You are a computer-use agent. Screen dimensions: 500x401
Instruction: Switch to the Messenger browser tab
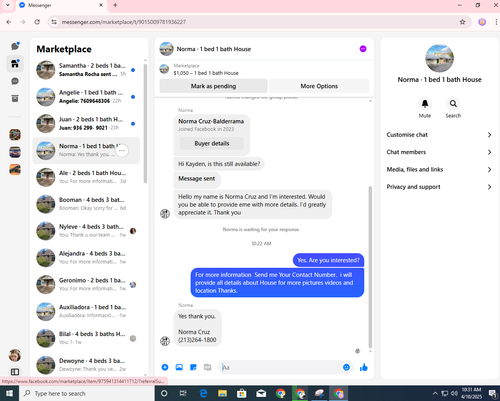61,5
